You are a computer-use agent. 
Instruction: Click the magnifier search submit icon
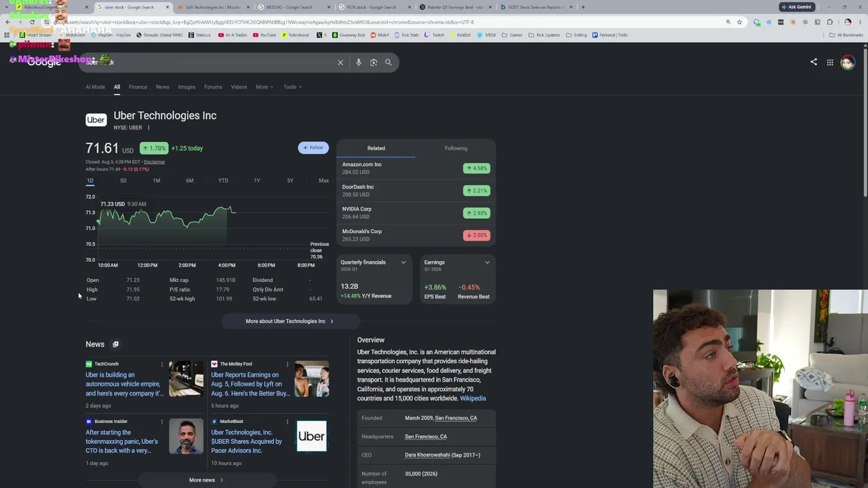(389, 62)
